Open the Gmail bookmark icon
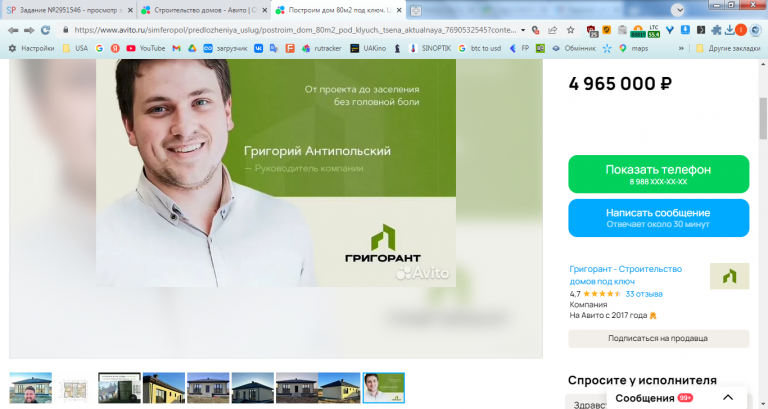The height and width of the screenshot is (409, 768). pos(176,48)
